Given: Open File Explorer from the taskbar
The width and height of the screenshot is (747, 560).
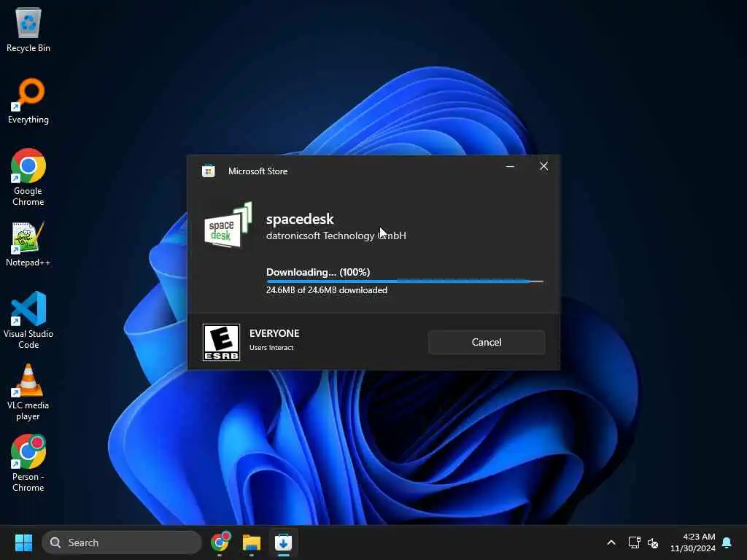Looking at the screenshot, I should (252, 542).
